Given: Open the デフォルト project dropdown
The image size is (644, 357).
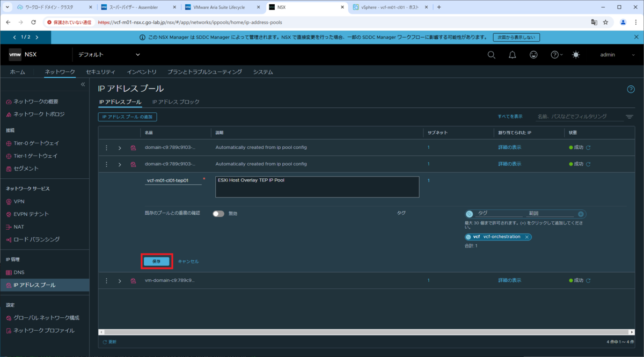Looking at the screenshot, I should tap(108, 55).
